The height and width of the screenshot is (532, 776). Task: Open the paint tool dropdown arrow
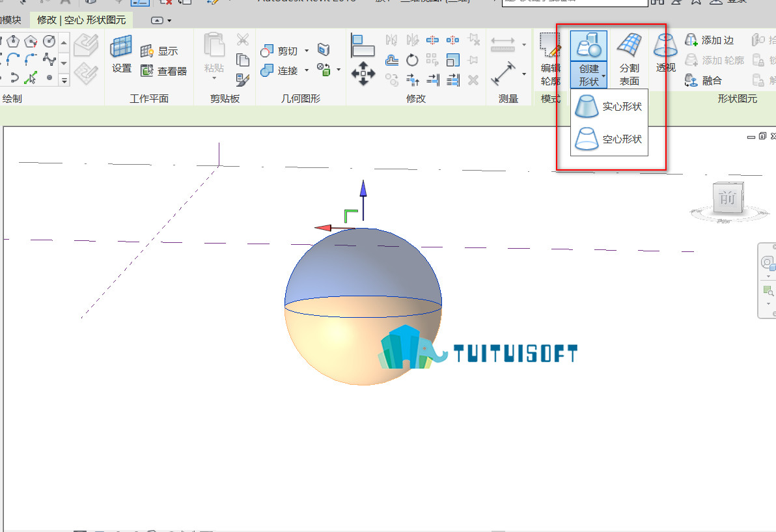click(339, 70)
